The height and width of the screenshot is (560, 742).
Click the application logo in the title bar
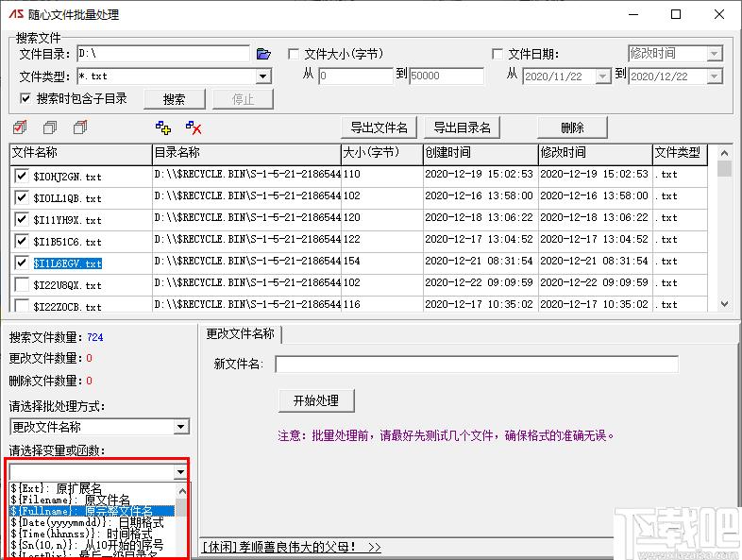(x=17, y=14)
